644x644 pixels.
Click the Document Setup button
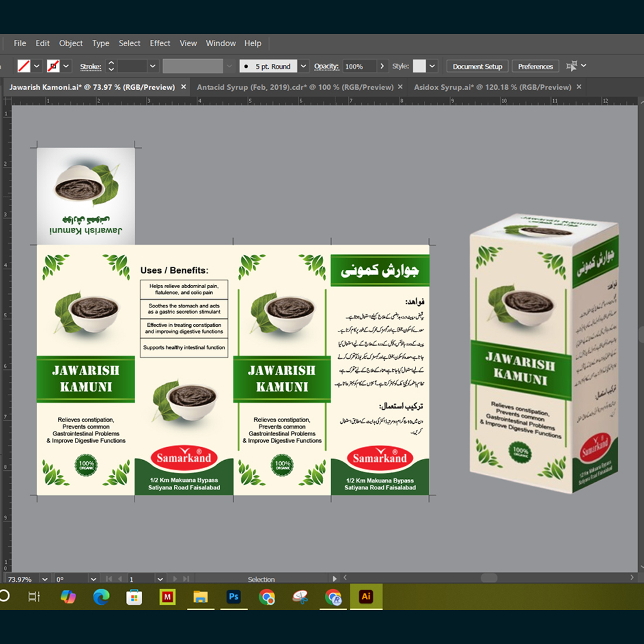(x=477, y=66)
